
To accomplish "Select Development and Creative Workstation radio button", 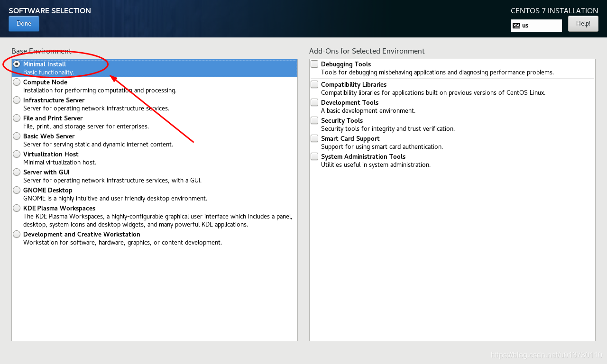I will pyautogui.click(x=17, y=234).
